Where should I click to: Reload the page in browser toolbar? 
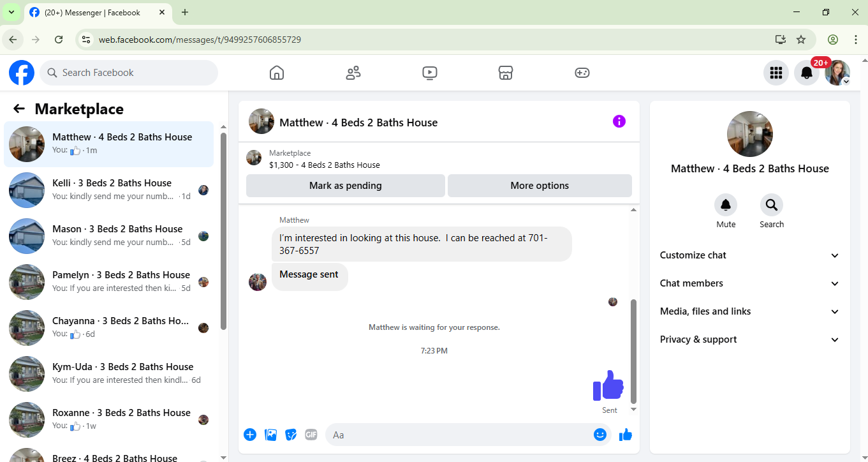point(59,40)
